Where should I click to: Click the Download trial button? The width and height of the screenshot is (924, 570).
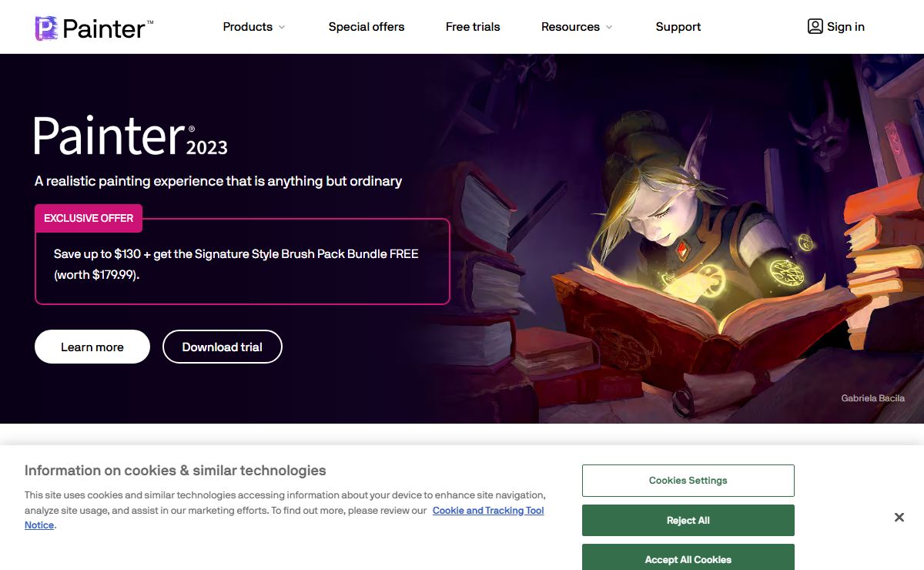[x=223, y=347]
